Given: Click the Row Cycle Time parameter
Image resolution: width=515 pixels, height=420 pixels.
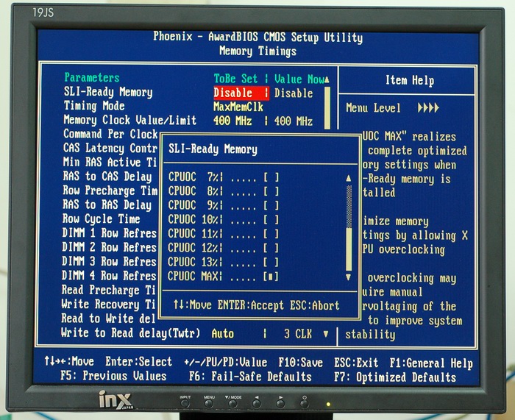Looking at the screenshot, I should 102,218.
